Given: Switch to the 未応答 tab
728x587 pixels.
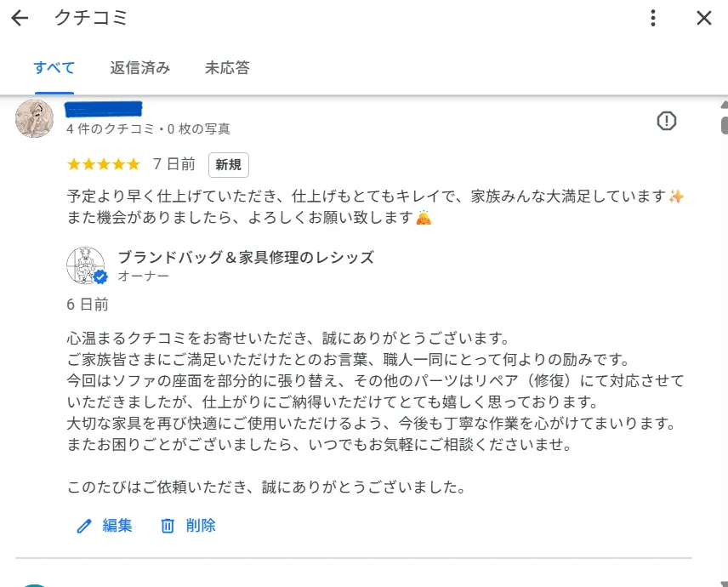Looking at the screenshot, I should [226, 68].
